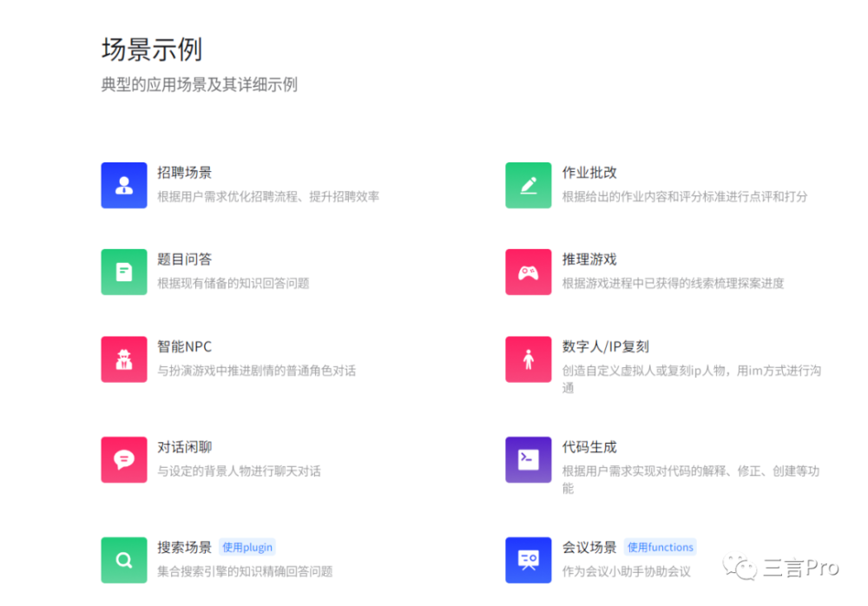The height and width of the screenshot is (606, 868).
Task: Select the text 根据现有储备的知识回答问题
Action: click(x=233, y=284)
